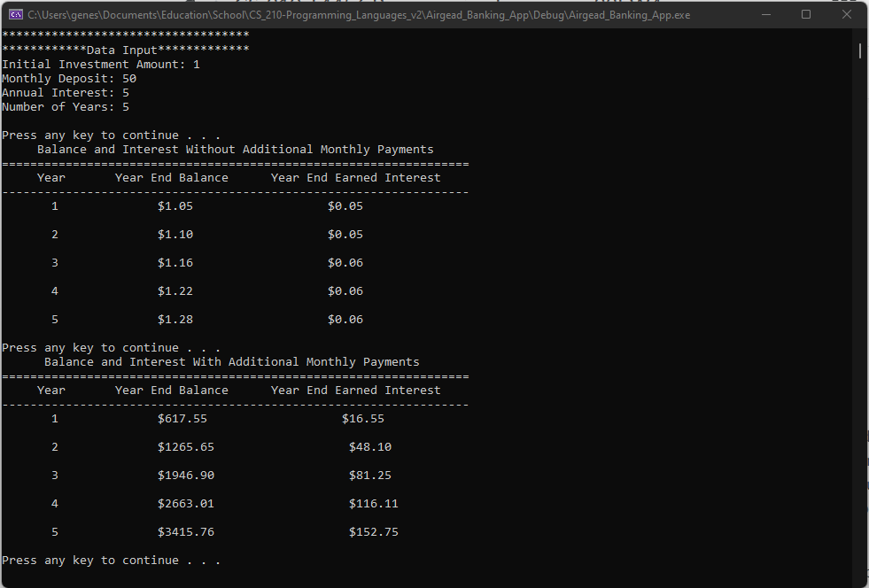Click the $152.75 earned interest value
The image size is (869, 588).
373,531
